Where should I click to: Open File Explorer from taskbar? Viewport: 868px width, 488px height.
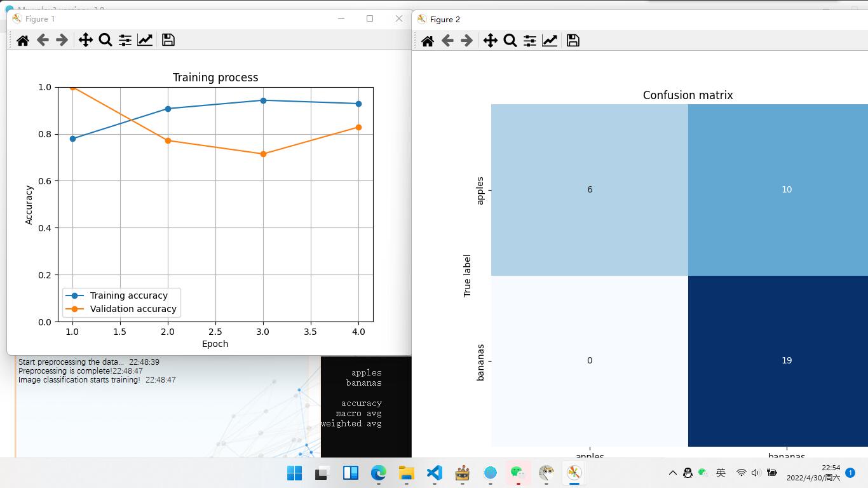click(x=407, y=473)
